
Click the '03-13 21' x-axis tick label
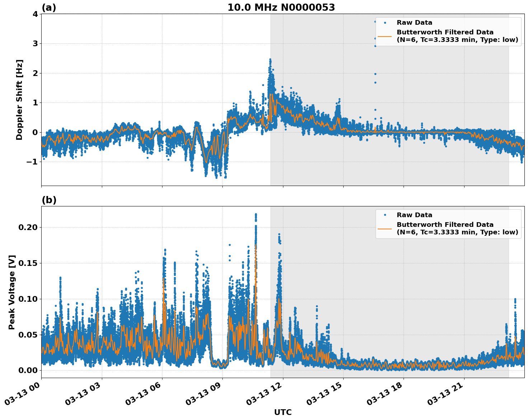pyautogui.click(x=446, y=393)
